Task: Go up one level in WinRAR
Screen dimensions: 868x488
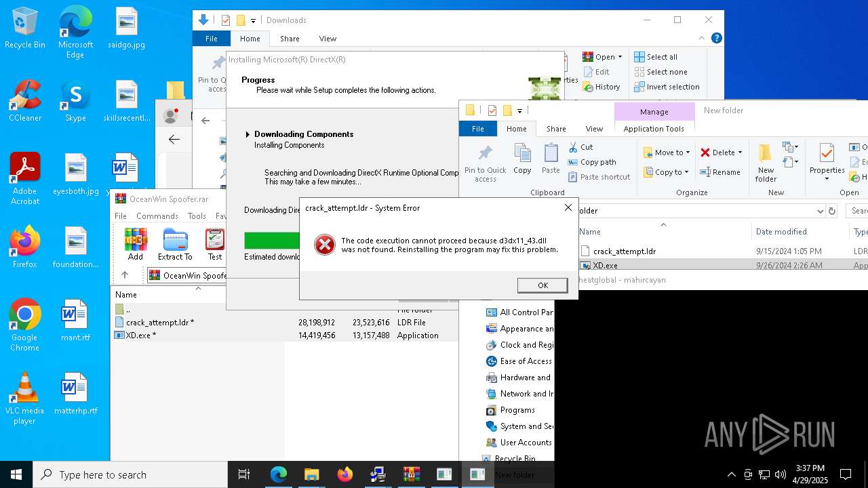Action: tap(125, 274)
